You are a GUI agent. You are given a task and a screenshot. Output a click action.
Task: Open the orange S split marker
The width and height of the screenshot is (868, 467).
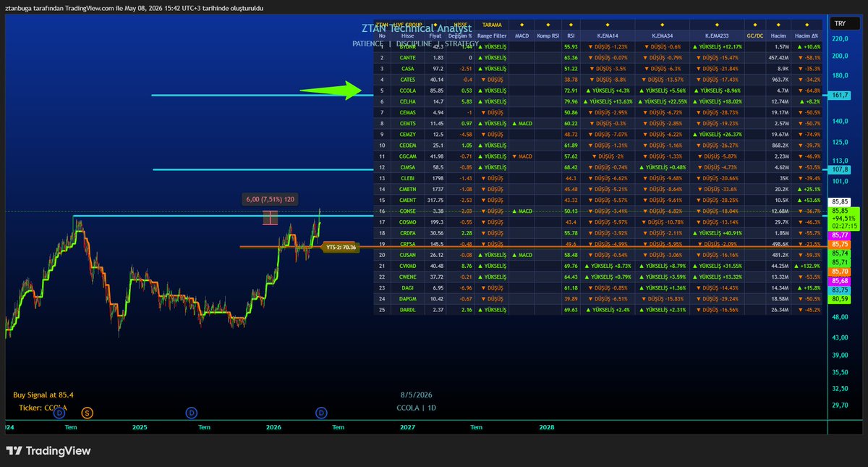coord(87,413)
